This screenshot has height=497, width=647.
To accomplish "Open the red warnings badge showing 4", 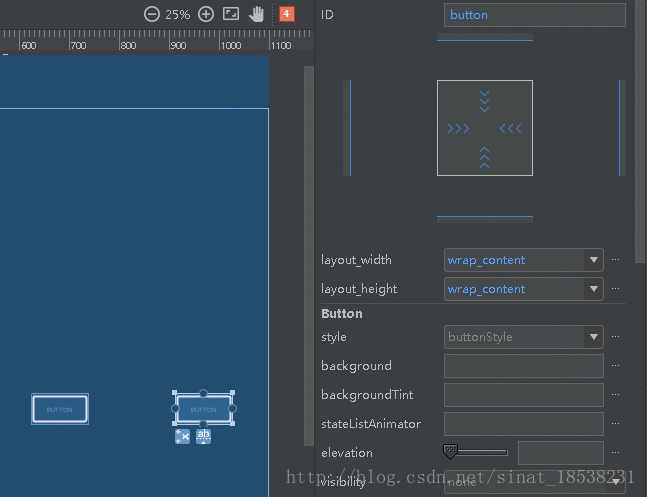I will click(286, 14).
